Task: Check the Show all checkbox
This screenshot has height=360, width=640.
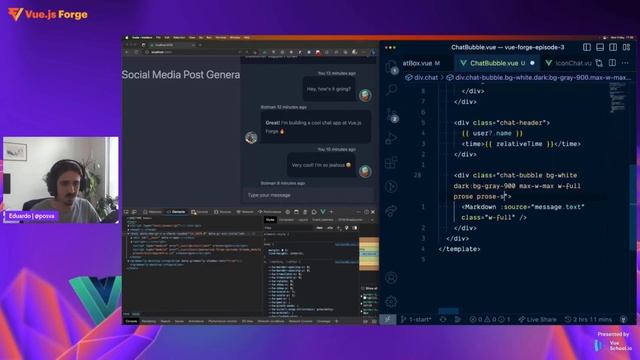Action: 363,289
